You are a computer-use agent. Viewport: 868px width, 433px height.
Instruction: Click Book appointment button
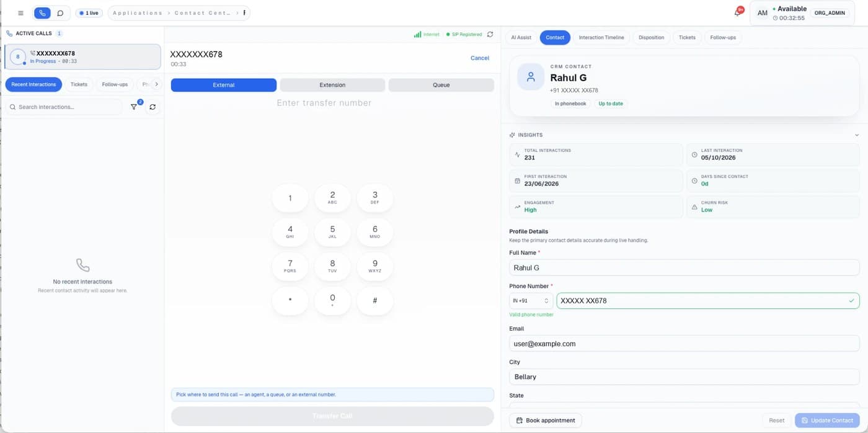[x=546, y=420]
